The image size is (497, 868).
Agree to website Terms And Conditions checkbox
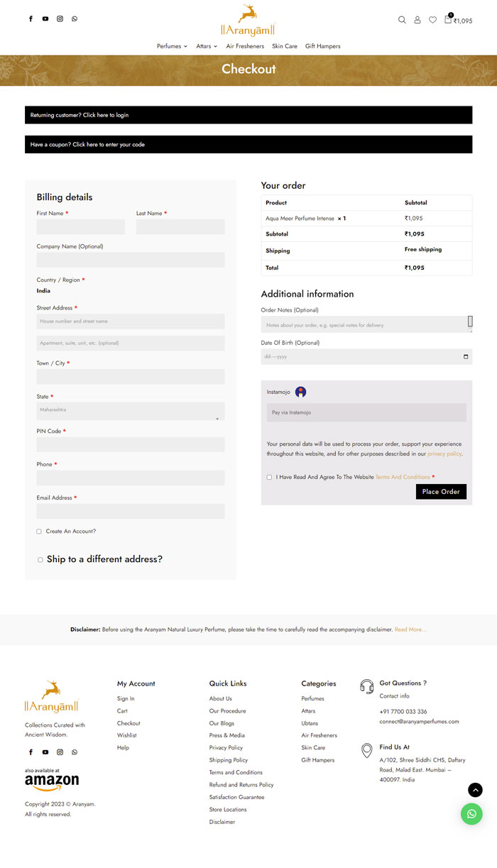(269, 477)
